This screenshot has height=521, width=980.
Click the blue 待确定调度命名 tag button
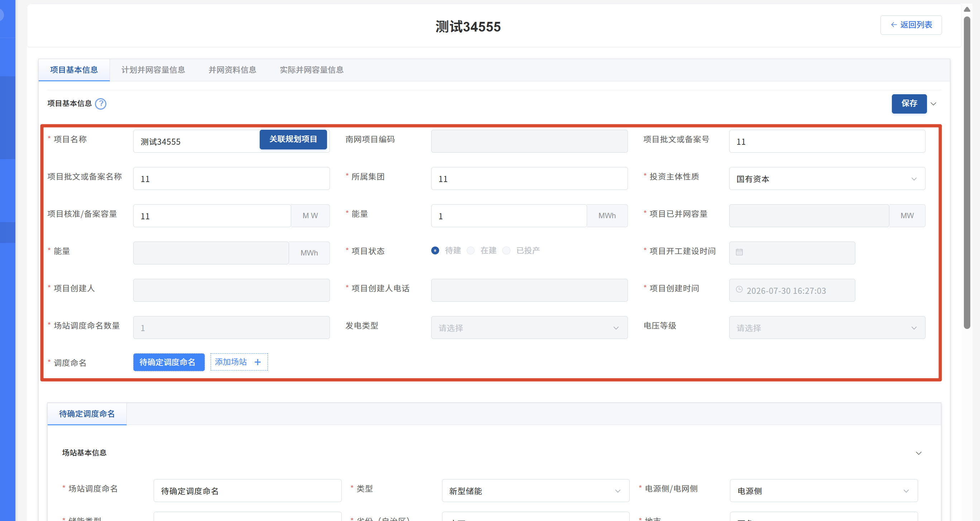click(169, 362)
